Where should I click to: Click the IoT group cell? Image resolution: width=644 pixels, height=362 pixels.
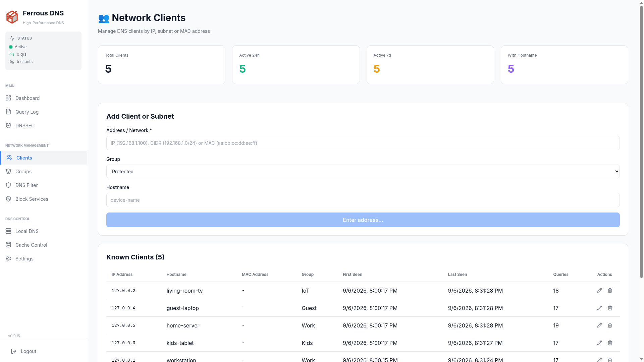305,291
